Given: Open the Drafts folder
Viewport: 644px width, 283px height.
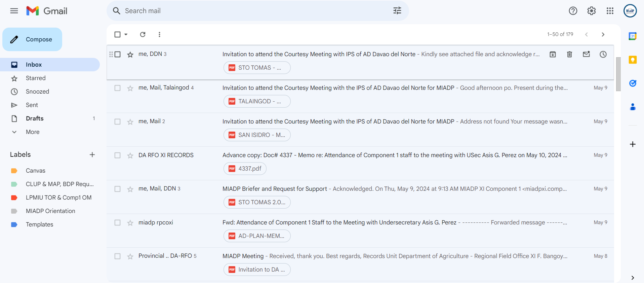Looking at the screenshot, I should 35,118.
